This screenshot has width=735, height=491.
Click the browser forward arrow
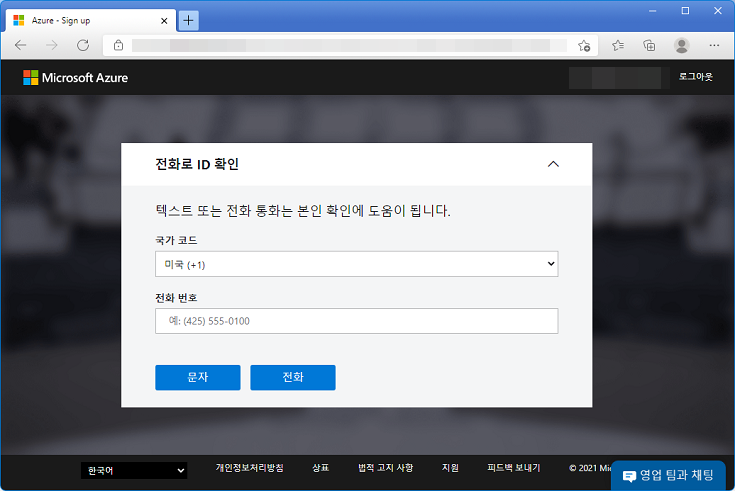(x=52, y=45)
